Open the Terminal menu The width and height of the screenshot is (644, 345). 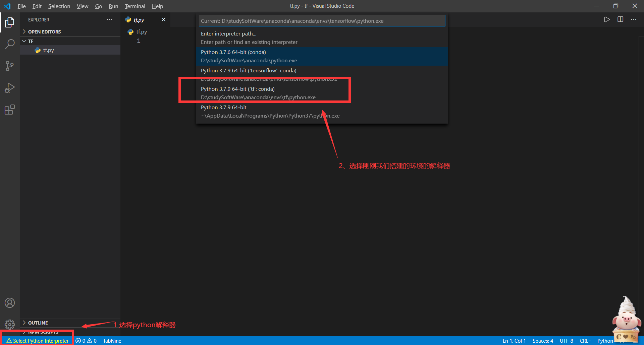pyautogui.click(x=135, y=6)
